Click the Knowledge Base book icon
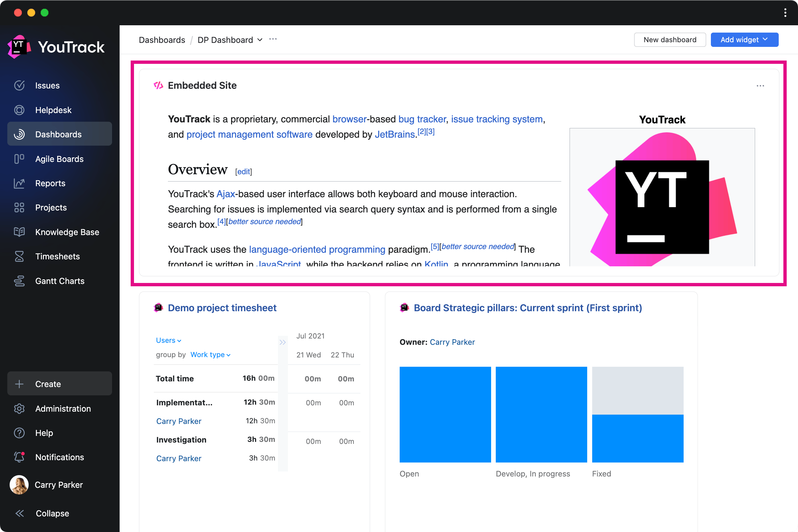The image size is (798, 532). (19, 232)
